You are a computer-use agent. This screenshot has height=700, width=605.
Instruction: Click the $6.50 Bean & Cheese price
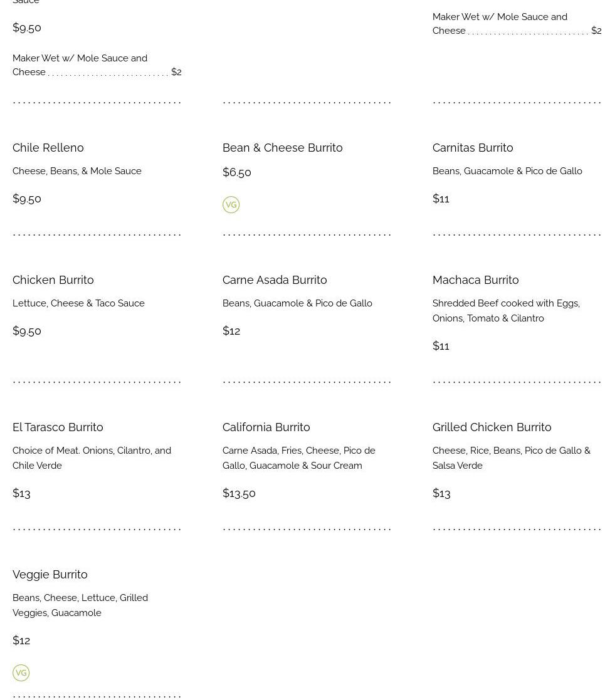236,172
